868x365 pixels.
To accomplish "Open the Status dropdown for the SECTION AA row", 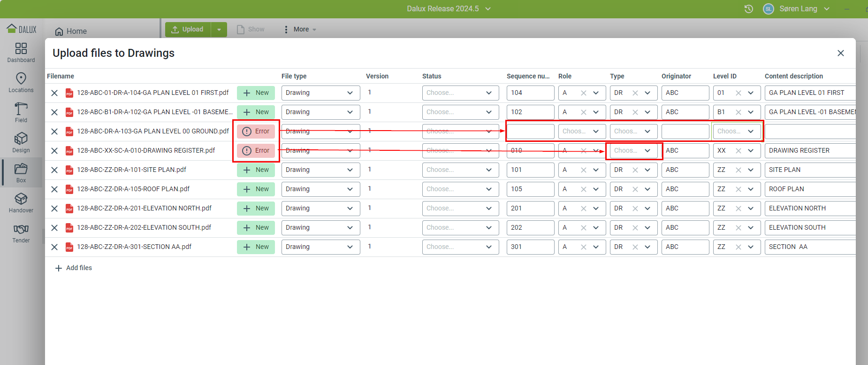I will pos(460,247).
